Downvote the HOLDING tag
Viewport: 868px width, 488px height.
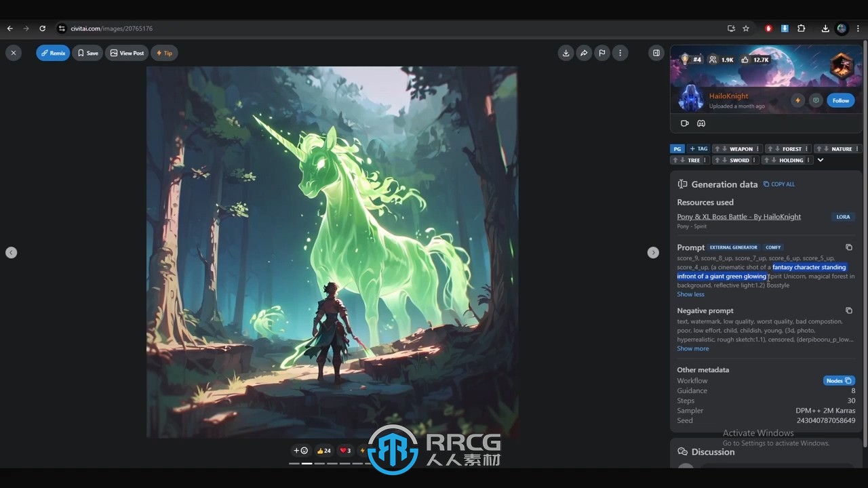[x=774, y=161]
